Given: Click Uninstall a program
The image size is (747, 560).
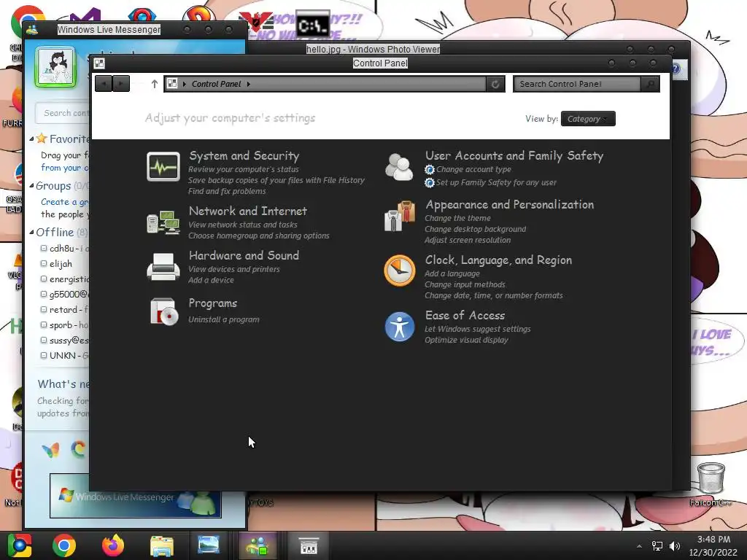Looking at the screenshot, I should tap(223, 319).
